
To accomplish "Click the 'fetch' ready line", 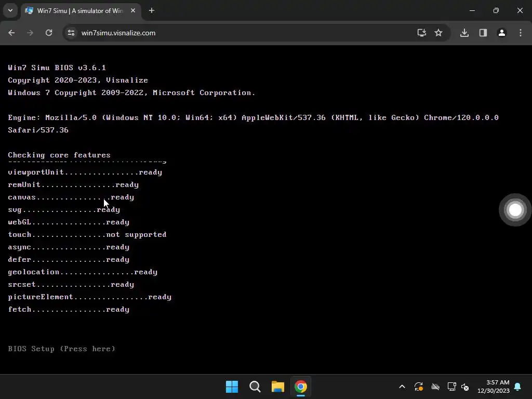I will pos(69,310).
